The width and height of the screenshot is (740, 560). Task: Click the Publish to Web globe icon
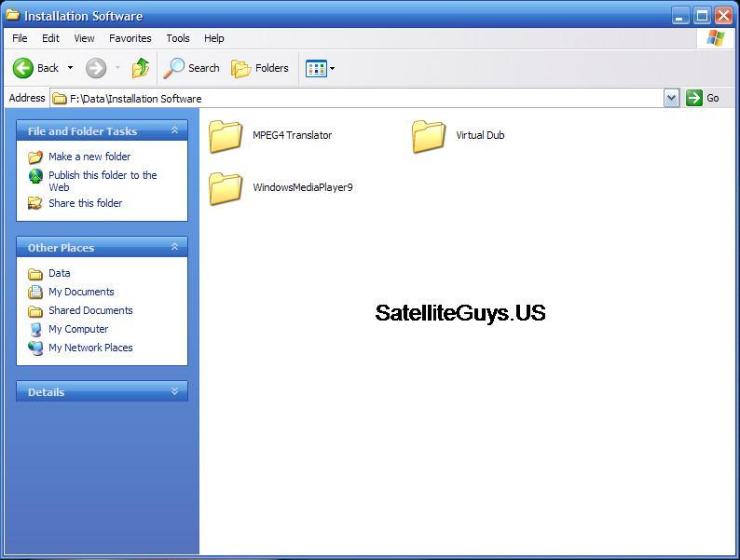[x=35, y=176]
